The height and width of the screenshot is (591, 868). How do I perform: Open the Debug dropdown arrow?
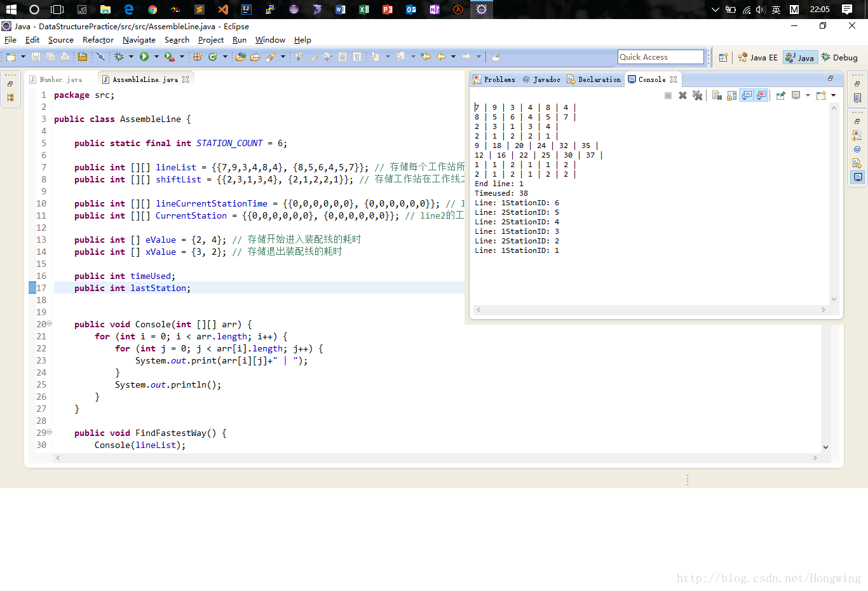[x=131, y=57]
